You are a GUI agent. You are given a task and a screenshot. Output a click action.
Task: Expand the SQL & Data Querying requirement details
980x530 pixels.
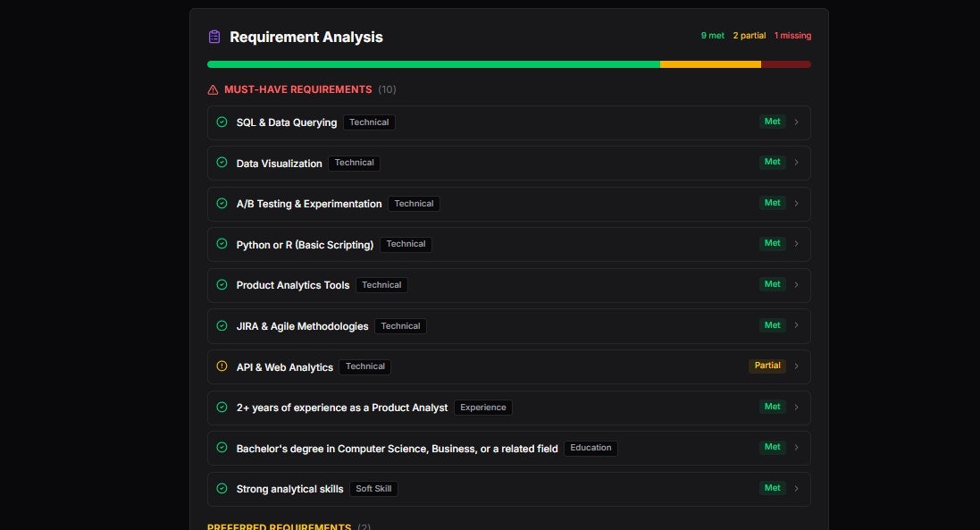(796, 122)
